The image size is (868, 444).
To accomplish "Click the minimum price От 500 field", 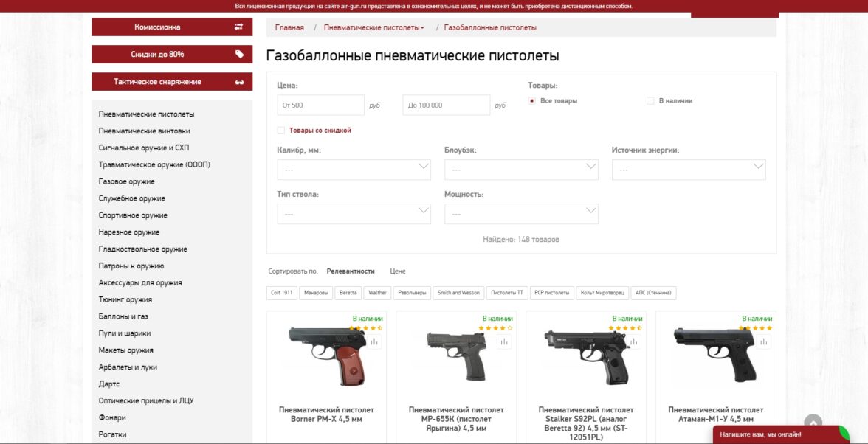I will click(320, 105).
